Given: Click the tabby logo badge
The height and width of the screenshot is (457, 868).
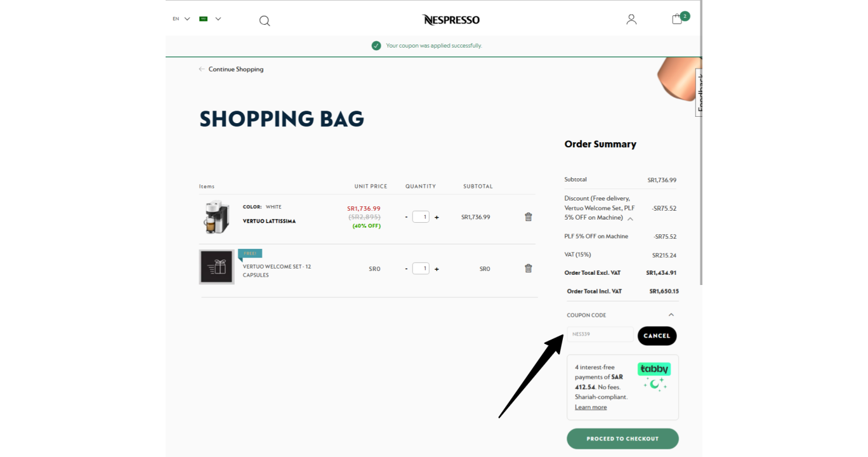Looking at the screenshot, I should [654, 369].
